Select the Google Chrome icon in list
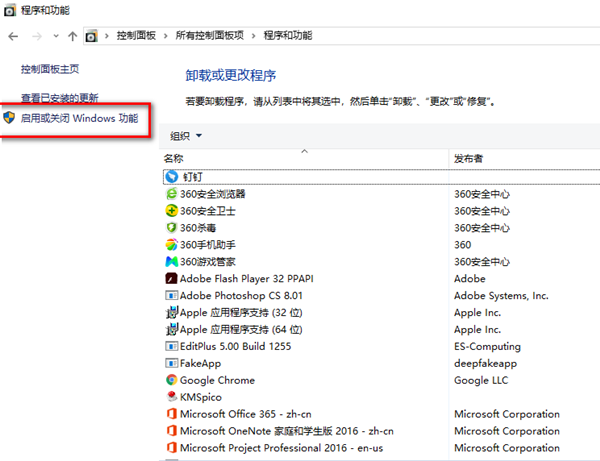This screenshot has width=600, height=461. click(x=171, y=380)
